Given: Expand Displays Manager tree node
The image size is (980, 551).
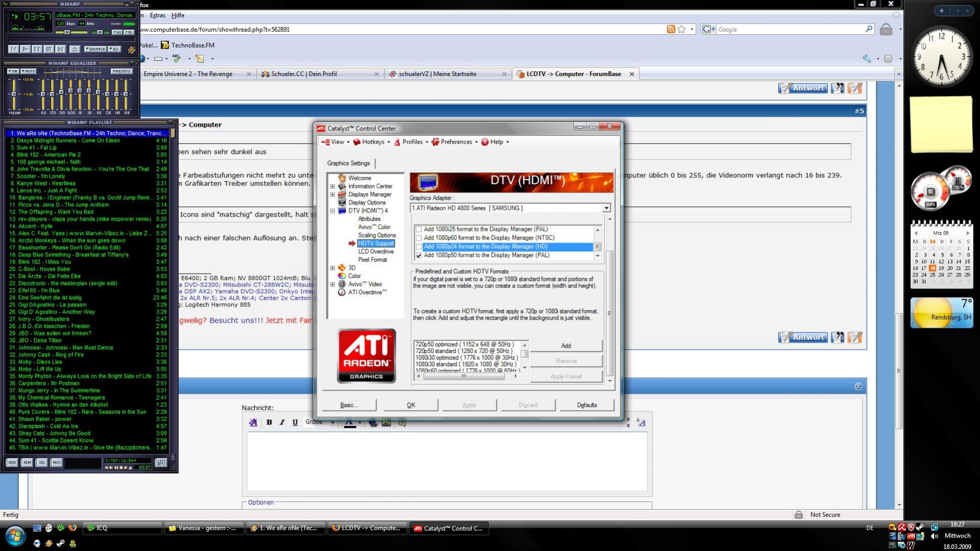Looking at the screenshot, I should (332, 195).
